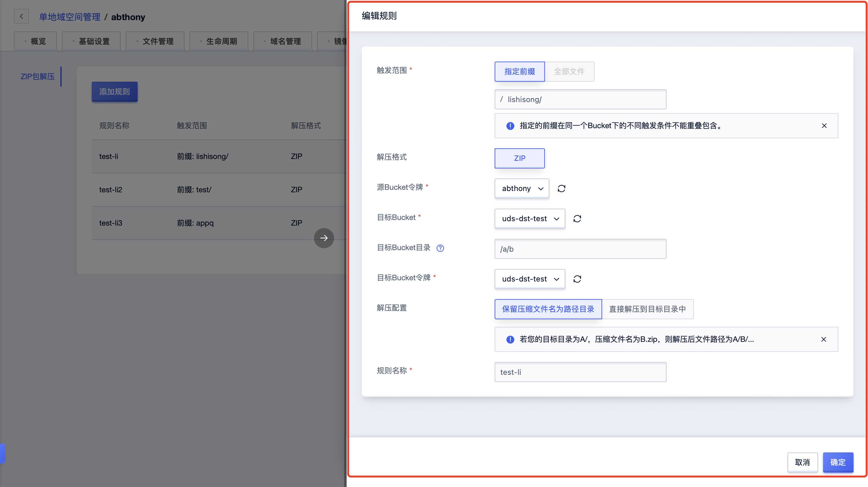Refresh the 目标Bucket list
868x487 pixels.
pos(577,219)
